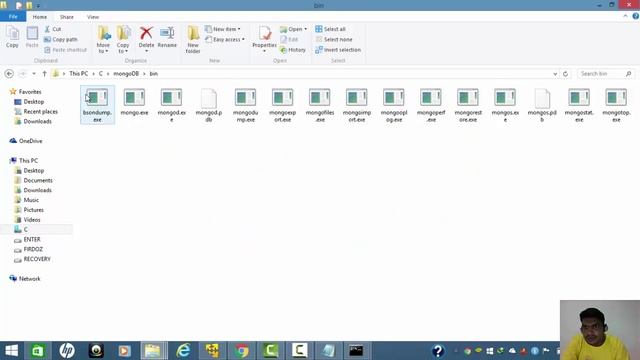Select the mongoperf.exe file
Screen dimensions: 640x360
[x=431, y=105]
